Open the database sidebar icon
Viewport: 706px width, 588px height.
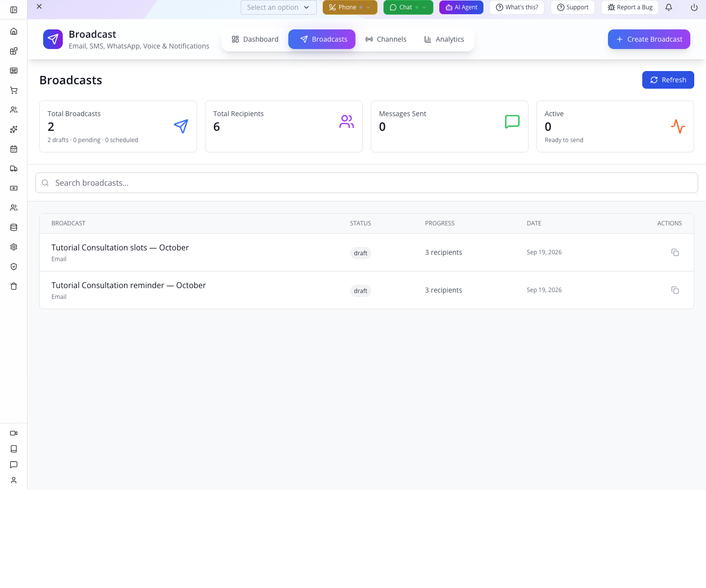[14, 227]
